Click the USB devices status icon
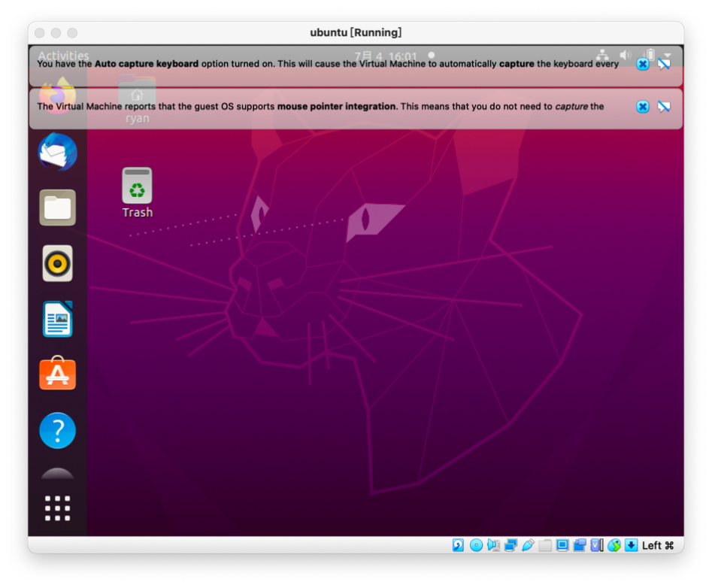712x588 pixels. coord(528,545)
